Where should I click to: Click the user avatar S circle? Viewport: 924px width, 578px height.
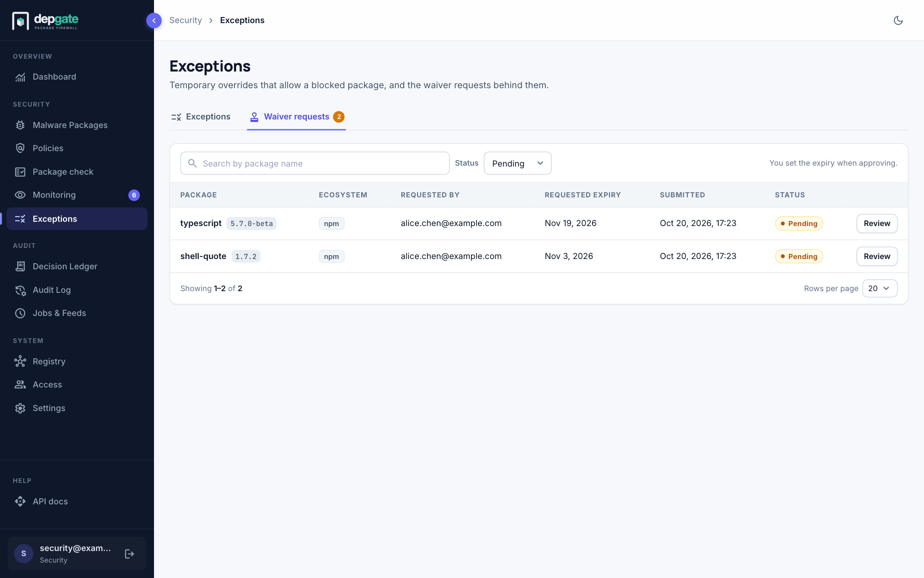(24, 554)
